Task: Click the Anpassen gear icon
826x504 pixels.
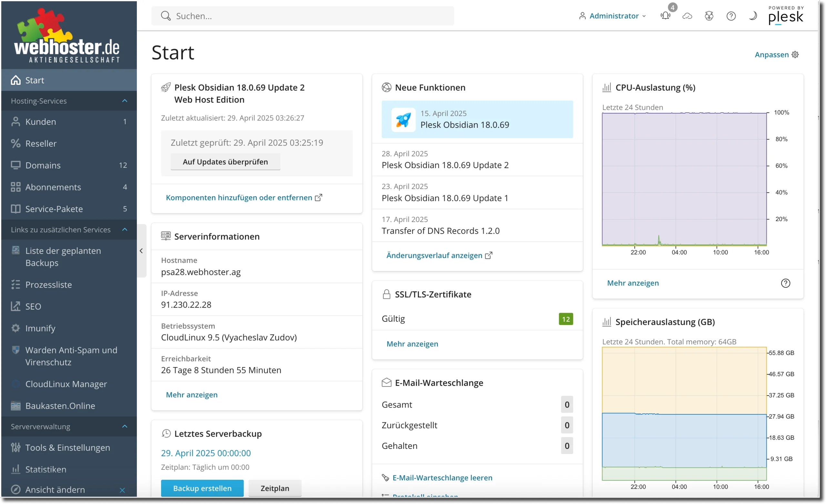Action: tap(795, 54)
